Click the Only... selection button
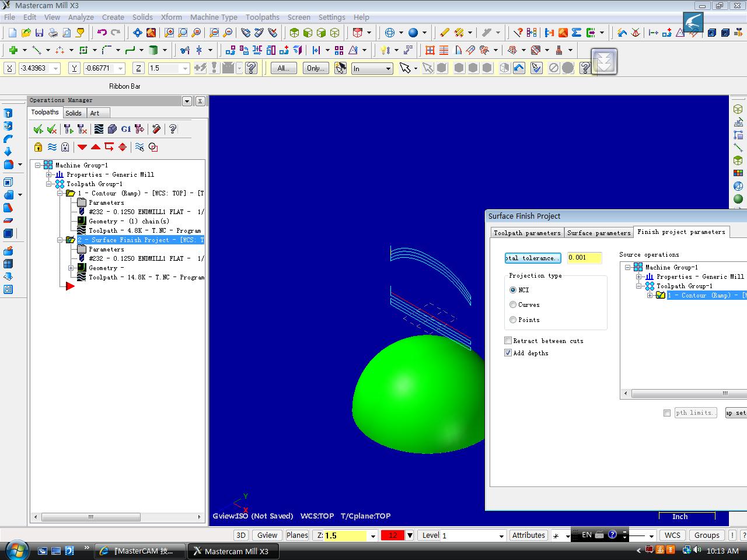Image resolution: width=747 pixels, height=560 pixels. coord(315,68)
